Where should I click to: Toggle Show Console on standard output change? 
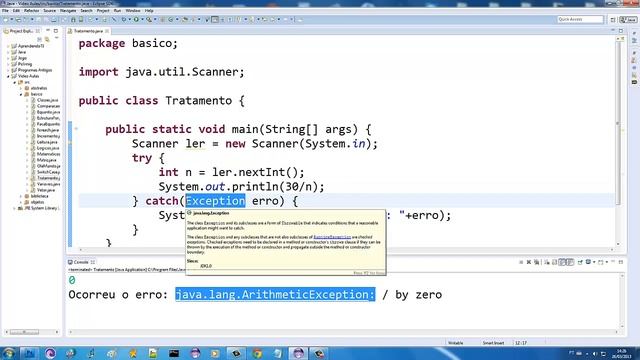pos(562,262)
